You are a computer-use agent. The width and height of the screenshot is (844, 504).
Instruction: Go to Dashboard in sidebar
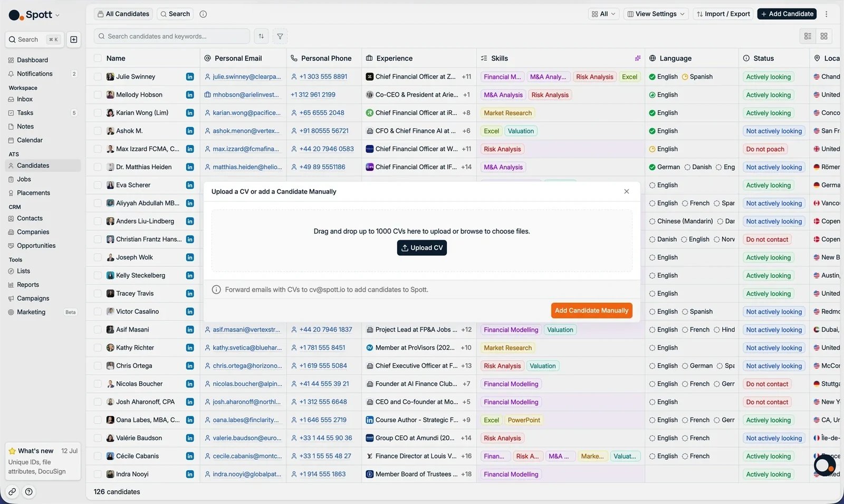pos(43,60)
